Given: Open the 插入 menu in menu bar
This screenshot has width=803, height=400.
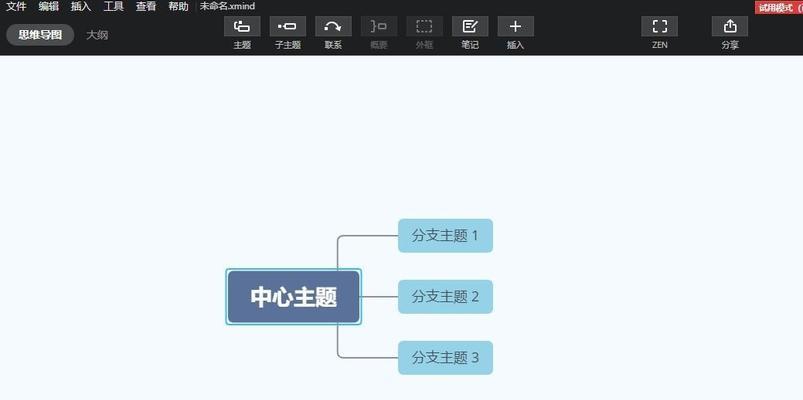Looking at the screenshot, I should point(81,7).
